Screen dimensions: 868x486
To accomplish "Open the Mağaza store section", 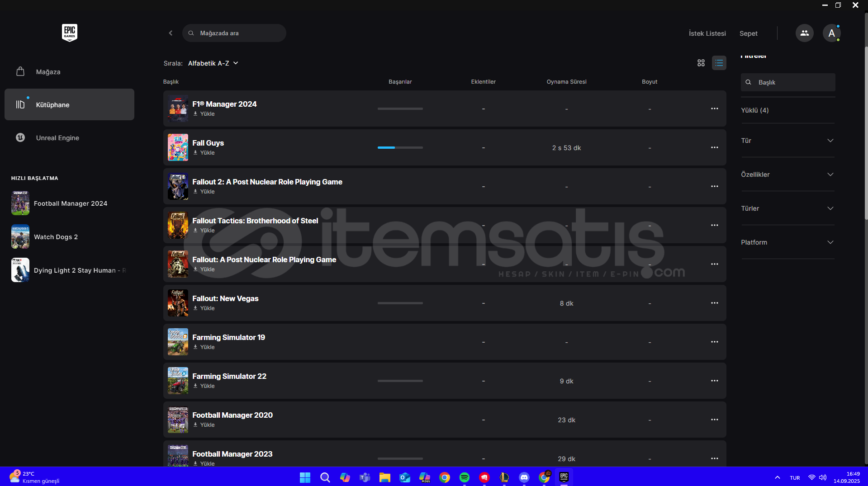I will point(69,71).
